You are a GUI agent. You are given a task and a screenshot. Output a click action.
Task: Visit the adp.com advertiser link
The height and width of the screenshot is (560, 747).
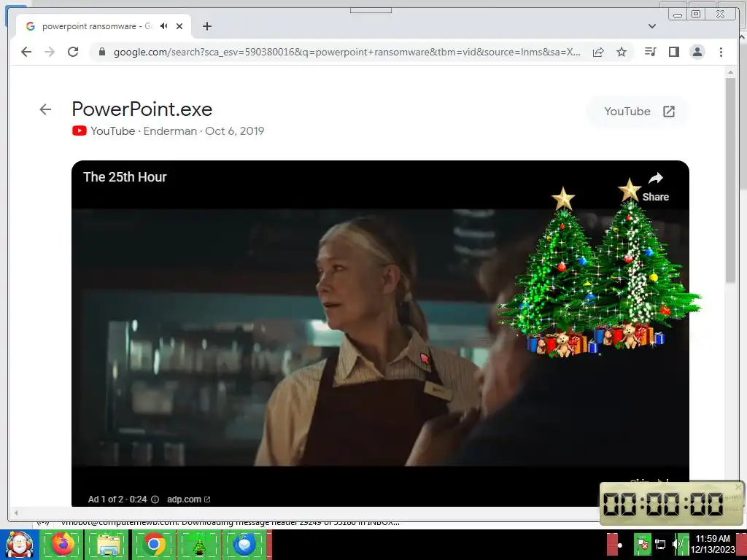point(189,499)
